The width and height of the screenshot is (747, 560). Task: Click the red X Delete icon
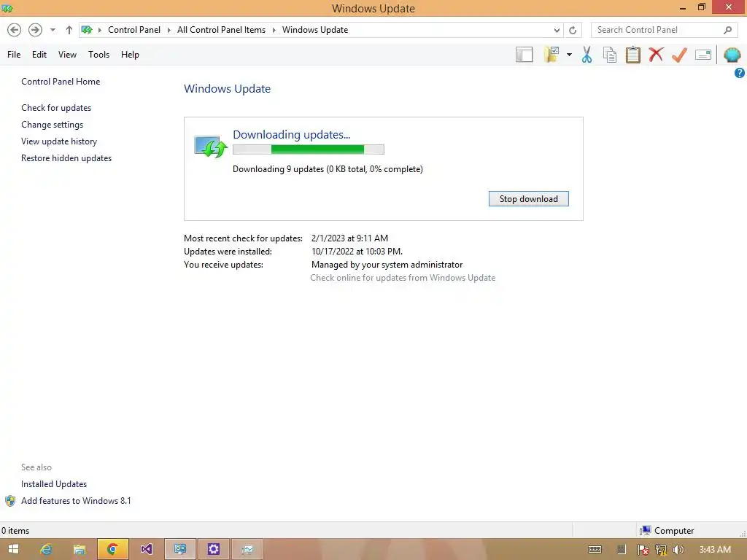point(656,55)
